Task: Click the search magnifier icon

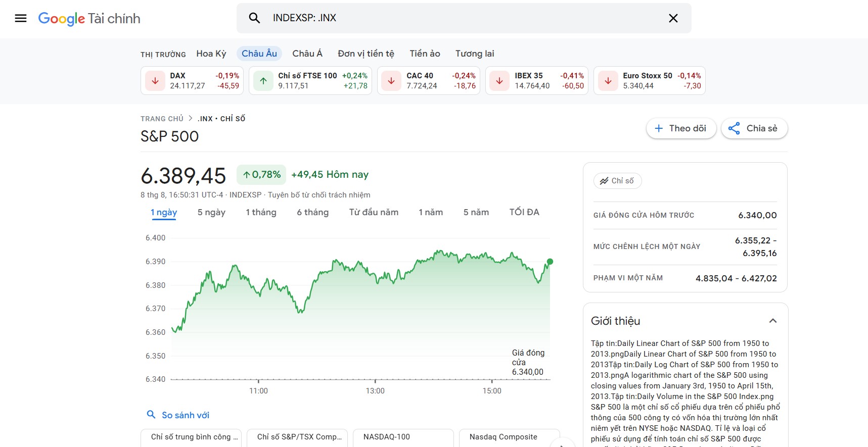Action: pyautogui.click(x=254, y=18)
